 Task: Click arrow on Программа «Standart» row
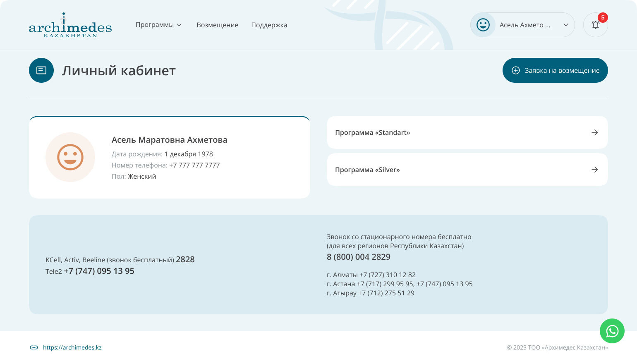point(594,132)
